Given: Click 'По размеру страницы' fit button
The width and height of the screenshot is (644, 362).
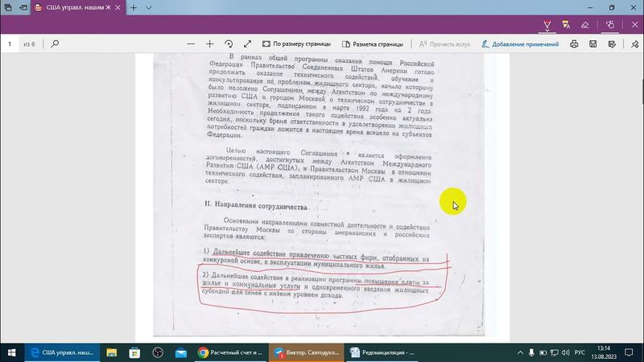Looking at the screenshot, I should (x=296, y=44).
